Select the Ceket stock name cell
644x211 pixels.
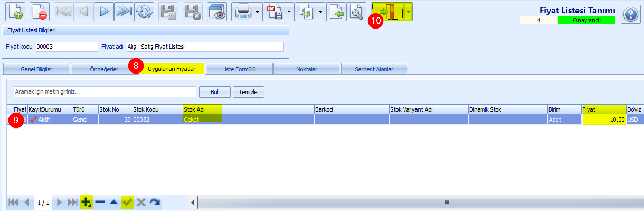click(248, 120)
